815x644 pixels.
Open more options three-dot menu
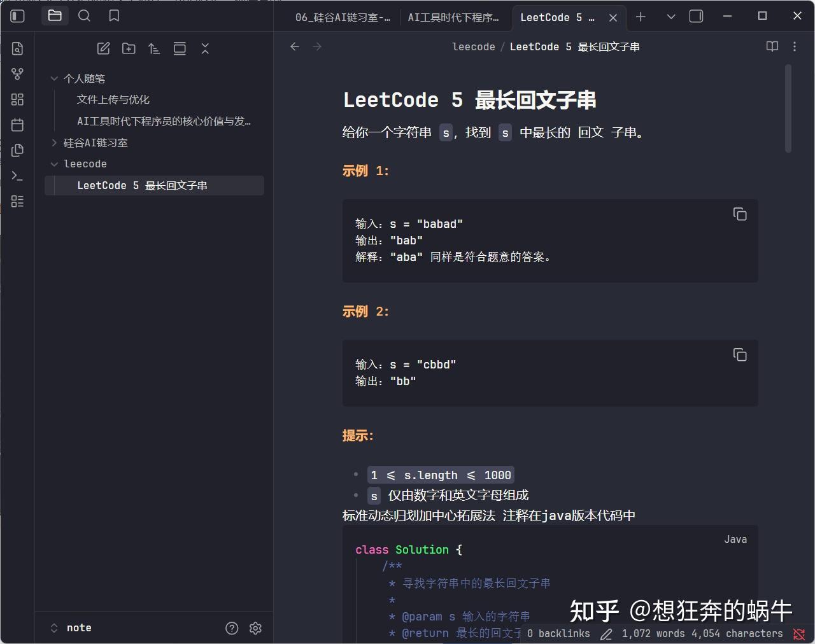pyautogui.click(x=795, y=46)
